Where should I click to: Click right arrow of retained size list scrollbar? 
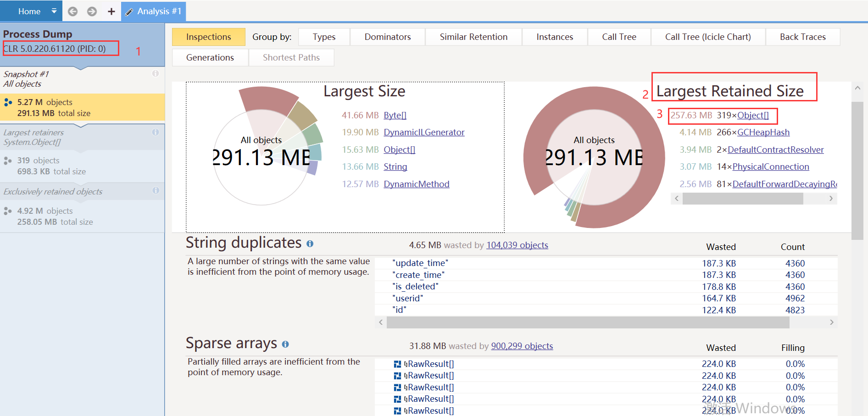(x=831, y=199)
